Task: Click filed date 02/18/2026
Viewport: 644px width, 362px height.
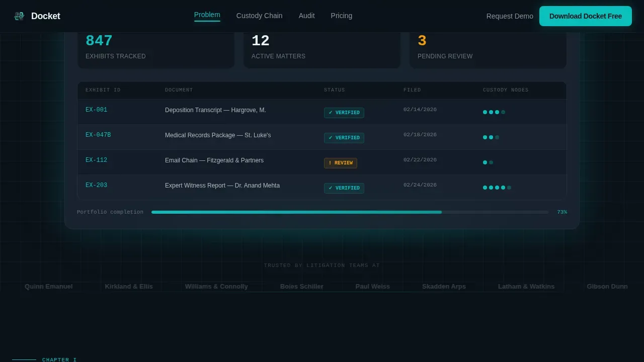Action: pyautogui.click(x=420, y=135)
